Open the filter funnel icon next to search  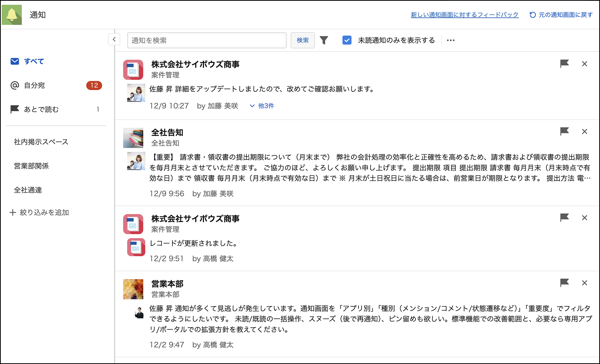click(324, 40)
